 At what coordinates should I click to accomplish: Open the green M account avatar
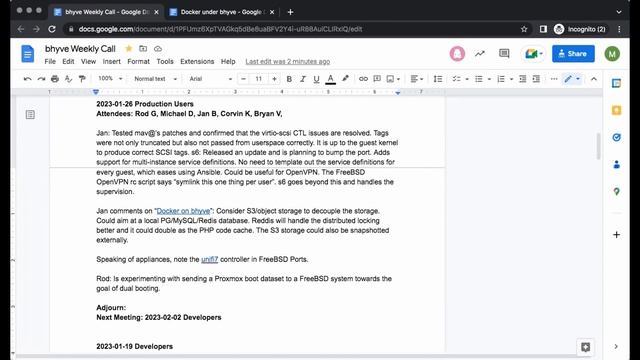612,54
